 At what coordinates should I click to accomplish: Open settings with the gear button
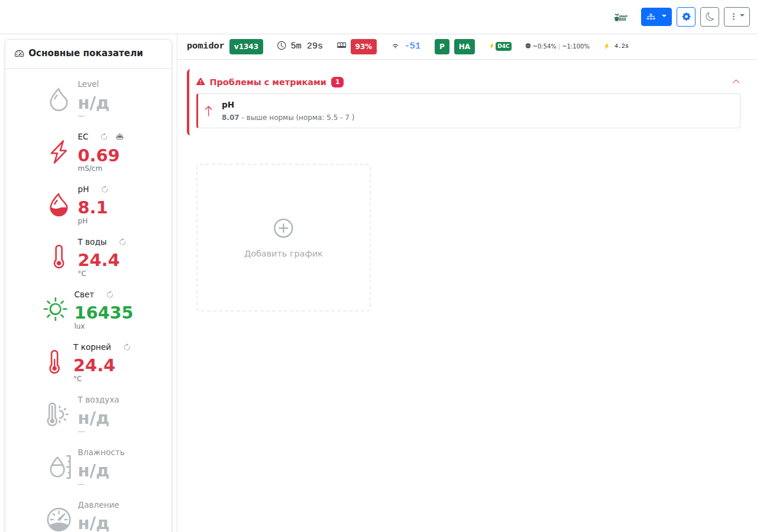pyautogui.click(x=686, y=17)
